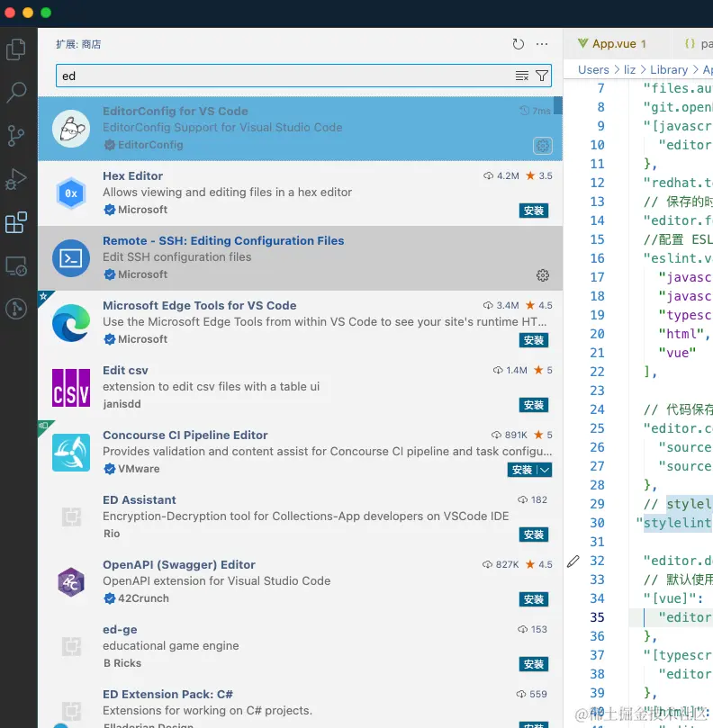Open Source Control view in activity bar
The width and height of the screenshot is (713, 728).
pyautogui.click(x=16, y=136)
